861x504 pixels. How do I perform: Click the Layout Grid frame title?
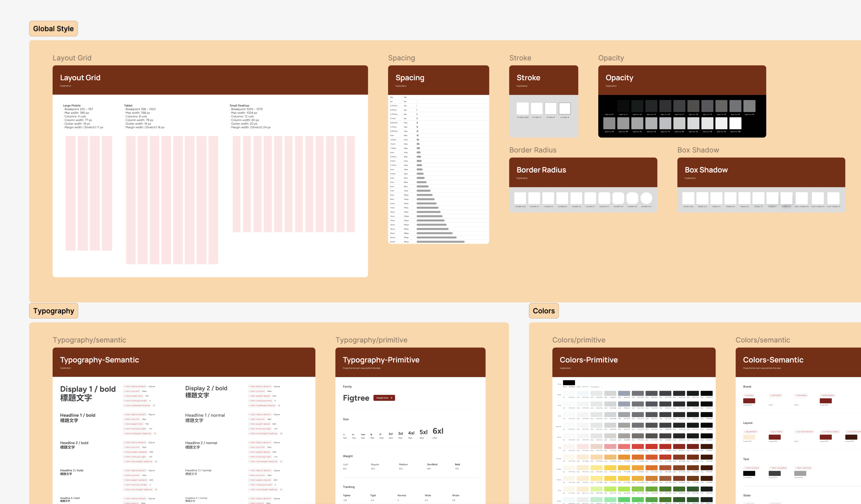click(80, 78)
